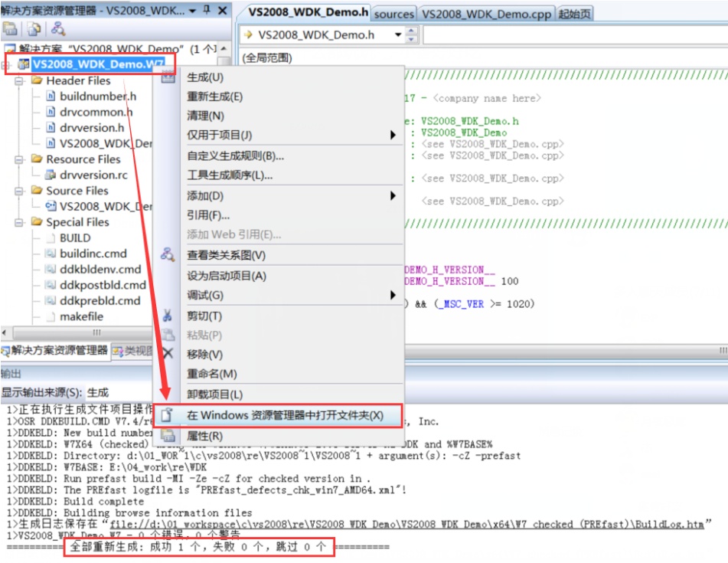Viewport: 728px width, 563px height.
Task: Pin the Solution Explorer panel with pushpin icon
Action: (x=207, y=10)
